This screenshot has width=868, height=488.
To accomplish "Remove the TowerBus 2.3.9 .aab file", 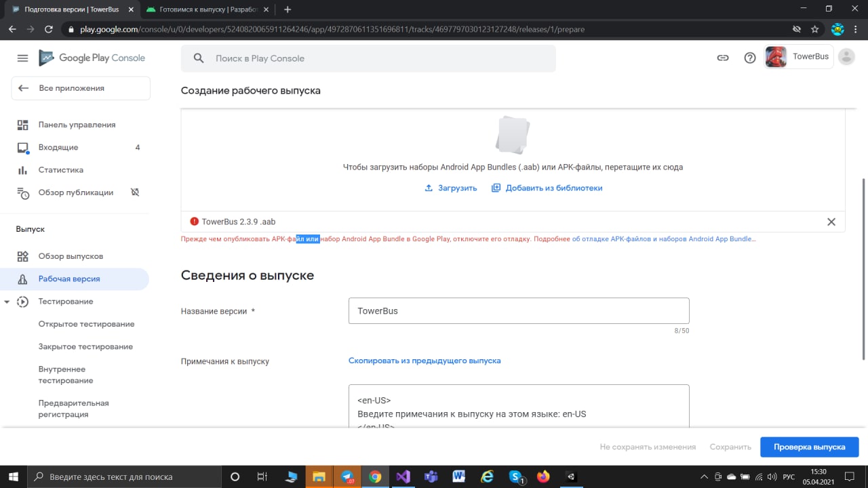I will 831,222.
